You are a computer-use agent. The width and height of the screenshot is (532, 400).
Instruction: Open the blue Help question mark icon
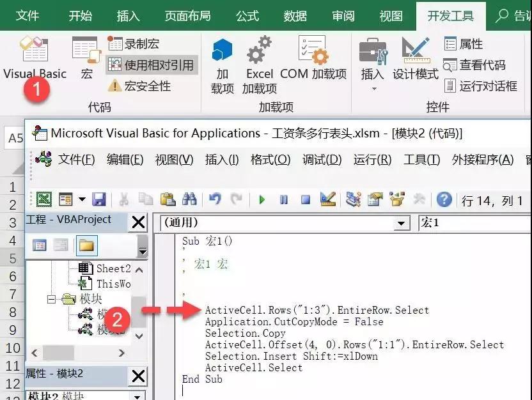(x=444, y=199)
